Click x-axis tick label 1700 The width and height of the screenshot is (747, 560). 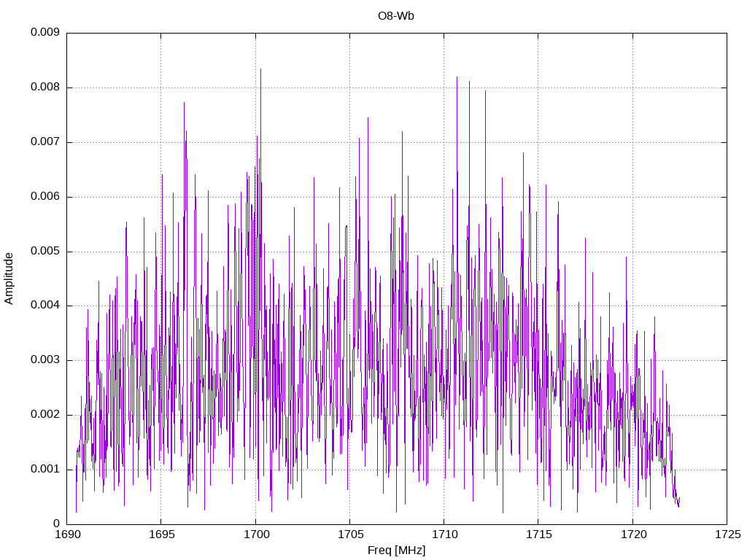pos(256,534)
